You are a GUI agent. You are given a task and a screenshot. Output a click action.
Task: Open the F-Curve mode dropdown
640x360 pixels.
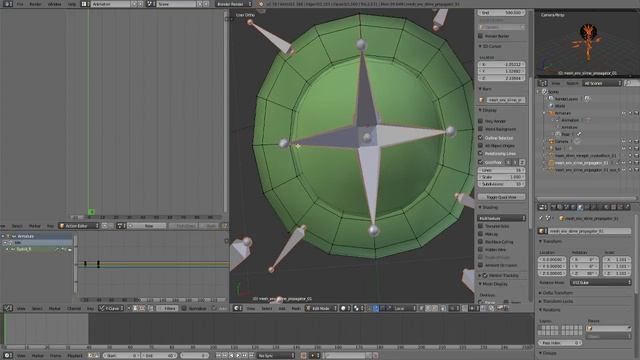click(x=111, y=308)
